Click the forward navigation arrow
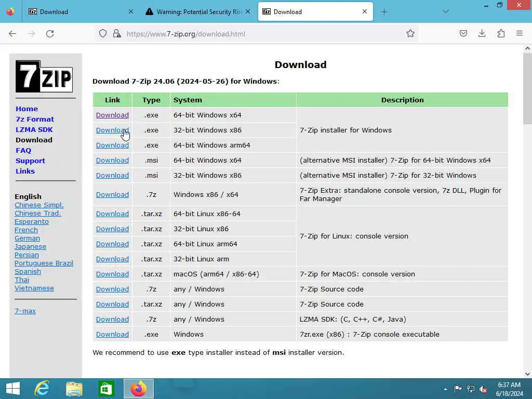The height and width of the screenshot is (399, 532). point(31,34)
